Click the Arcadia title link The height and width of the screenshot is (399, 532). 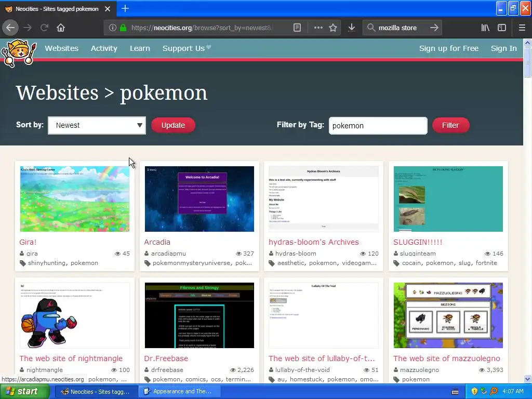pos(157,242)
